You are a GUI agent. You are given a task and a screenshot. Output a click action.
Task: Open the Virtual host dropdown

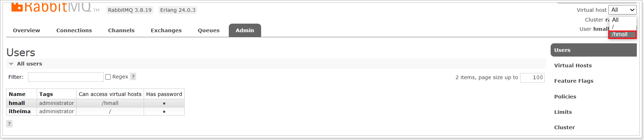(622, 10)
